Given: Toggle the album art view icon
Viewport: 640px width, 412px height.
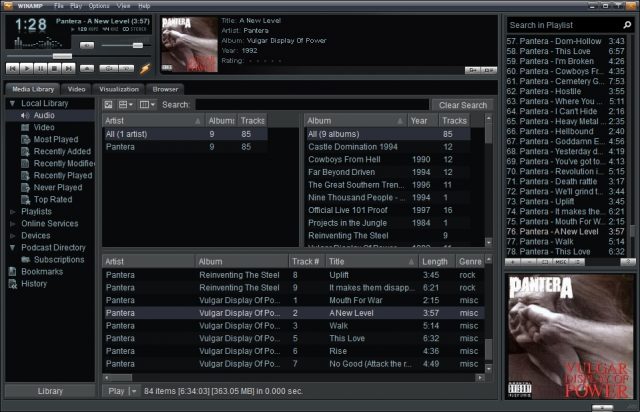Looking at the screenshot, I should click(109, 104).
